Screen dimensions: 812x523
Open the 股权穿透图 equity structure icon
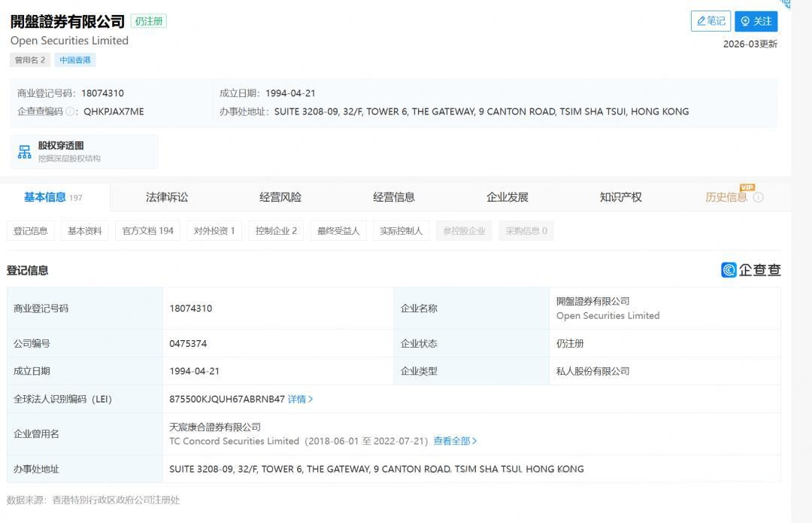click(24, 152)
